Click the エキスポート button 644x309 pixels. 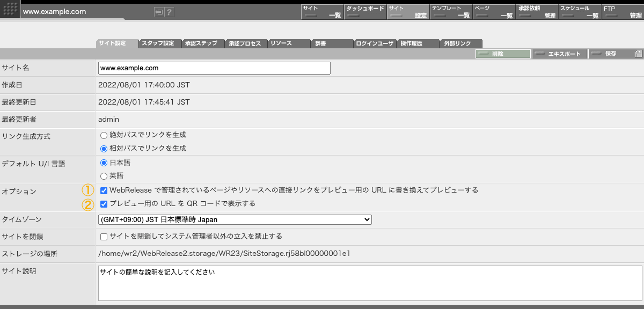click(x=559, y=54)
